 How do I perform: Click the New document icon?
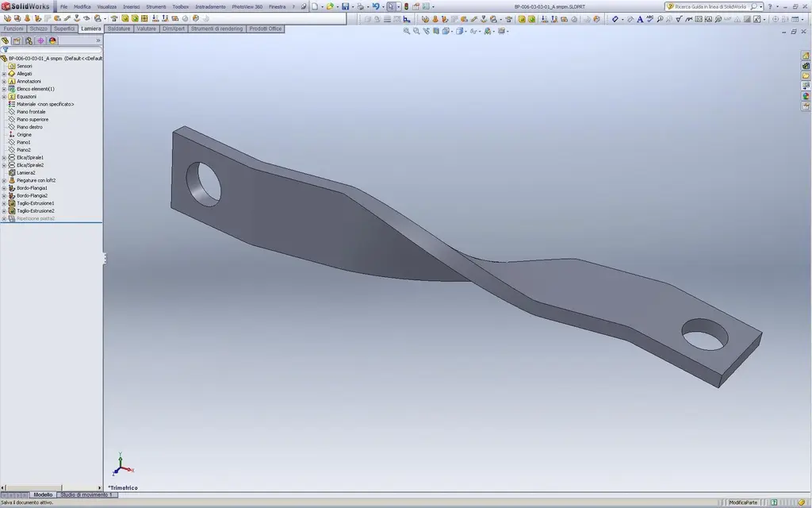pos(314,6)
